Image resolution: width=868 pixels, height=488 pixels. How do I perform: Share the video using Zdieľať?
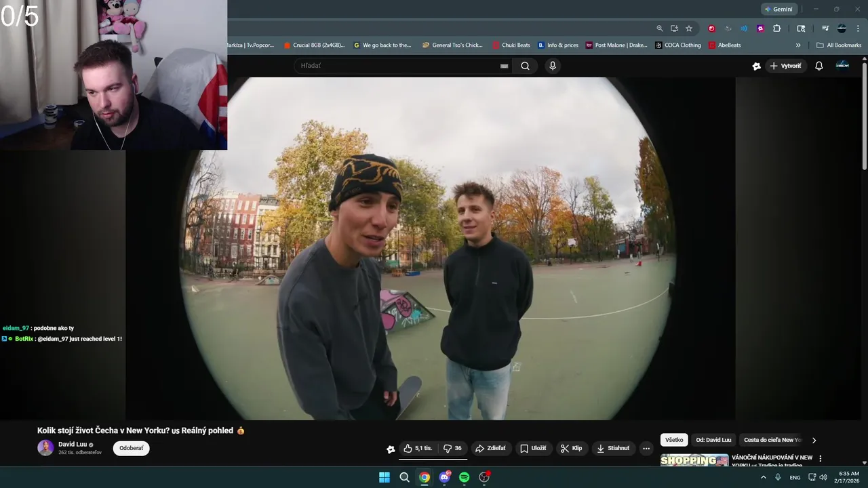[x=491, y=448]
